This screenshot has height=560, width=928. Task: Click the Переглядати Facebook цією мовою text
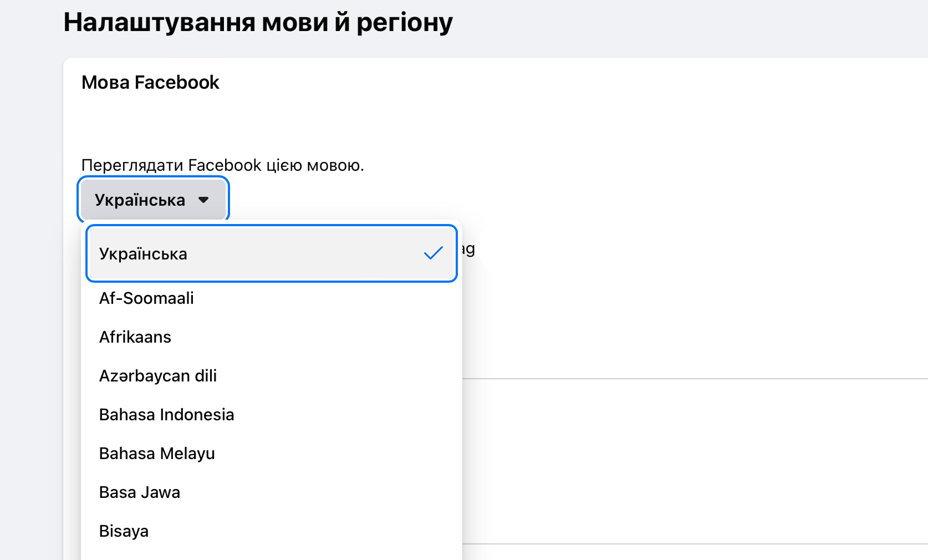click(x=222, y=165)
